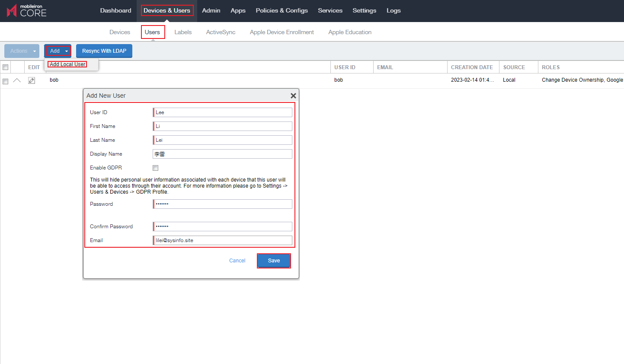Select all users with header checkbox
The width and height of the screenshot is (624, 364).
coord(6,67)
